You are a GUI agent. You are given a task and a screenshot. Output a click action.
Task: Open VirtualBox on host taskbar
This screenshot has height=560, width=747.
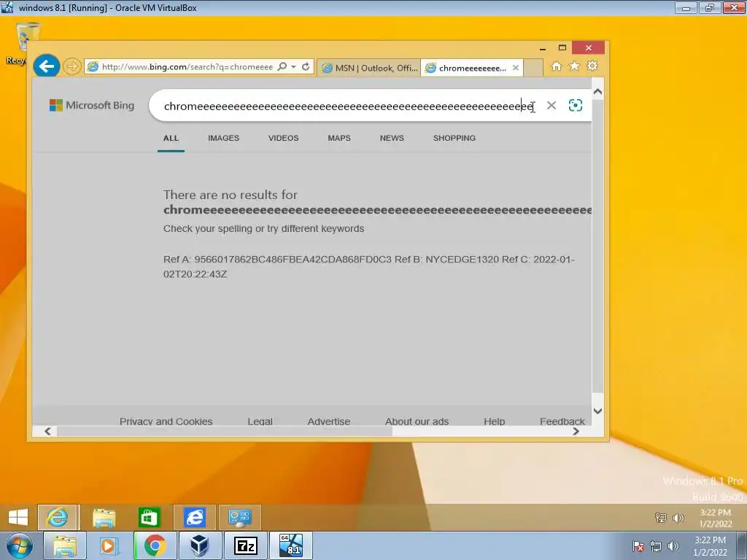tap(200, 545)
